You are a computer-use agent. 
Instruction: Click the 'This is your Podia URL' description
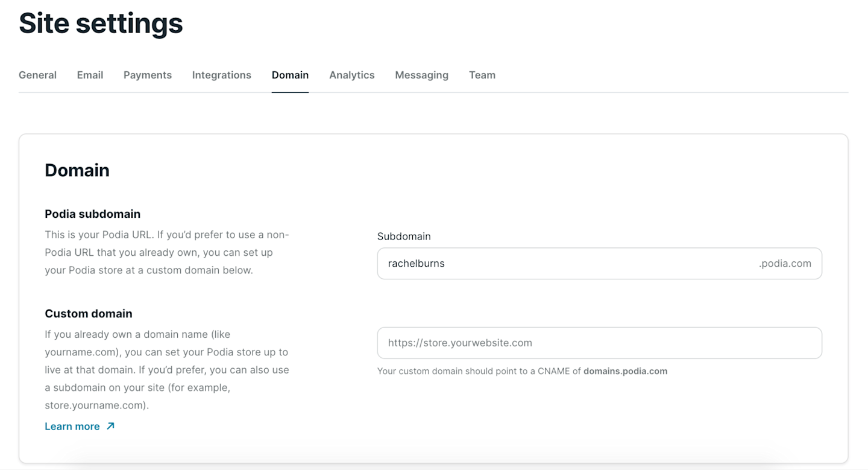[167, 252]
